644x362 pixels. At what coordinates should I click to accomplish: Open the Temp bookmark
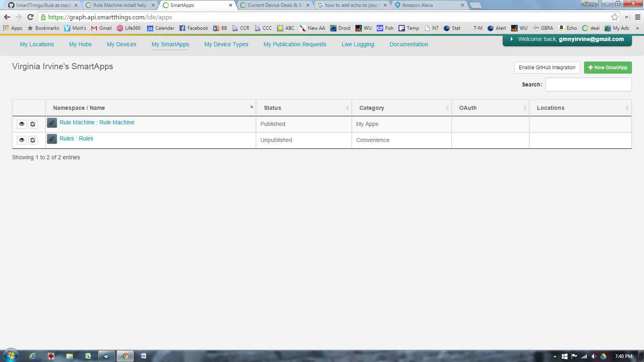coord(409,28)
